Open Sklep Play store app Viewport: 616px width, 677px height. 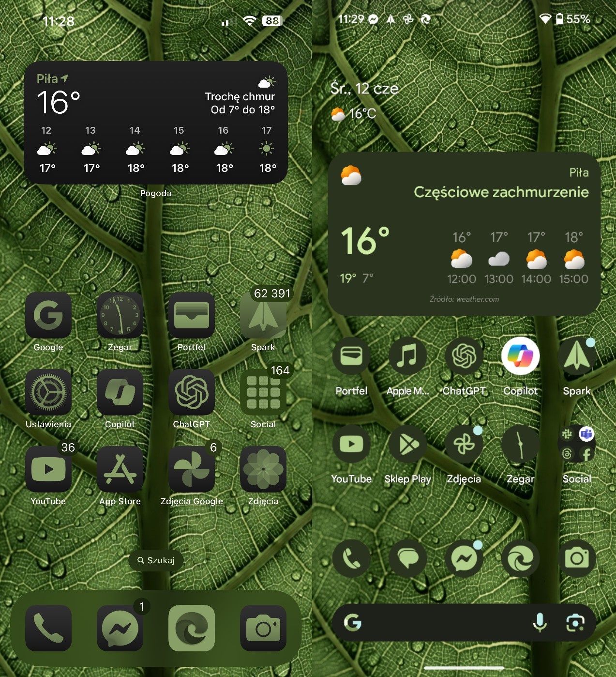coord(407,444)
